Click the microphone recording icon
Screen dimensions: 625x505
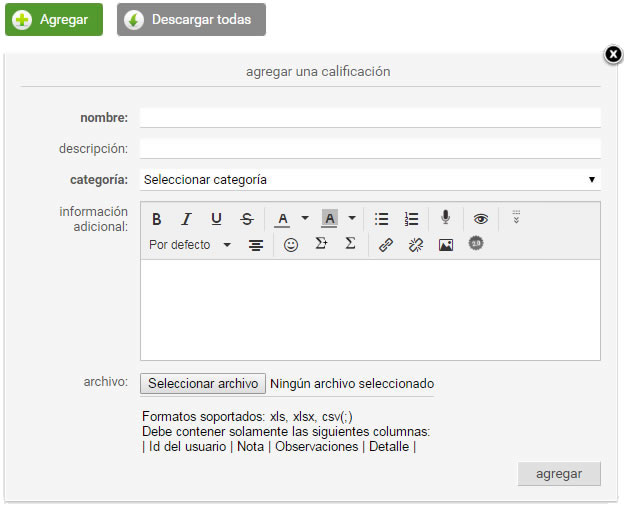click(446, 218)
